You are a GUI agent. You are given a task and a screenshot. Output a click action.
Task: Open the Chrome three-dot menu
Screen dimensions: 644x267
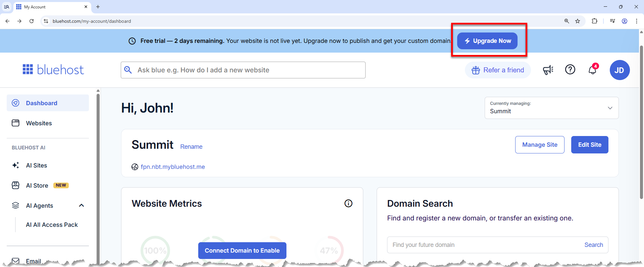pyautogui.click(x=637, y=21)
